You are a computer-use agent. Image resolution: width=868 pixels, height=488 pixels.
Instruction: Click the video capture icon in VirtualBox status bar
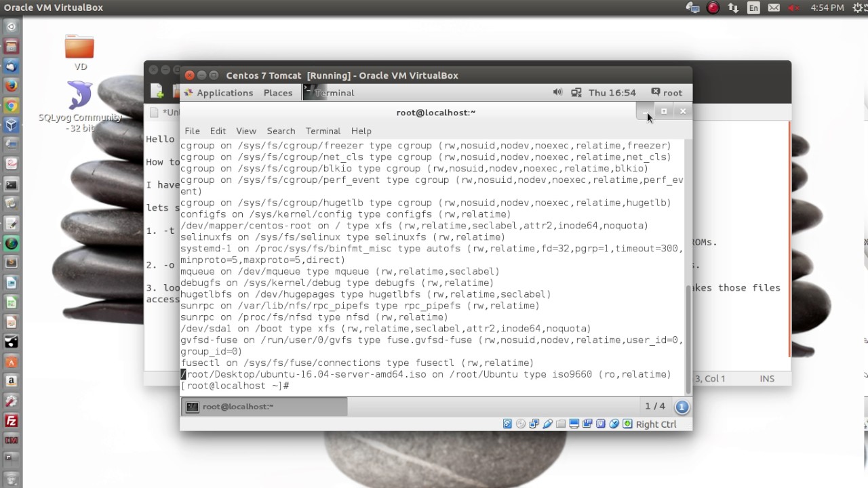click(587, 424)
